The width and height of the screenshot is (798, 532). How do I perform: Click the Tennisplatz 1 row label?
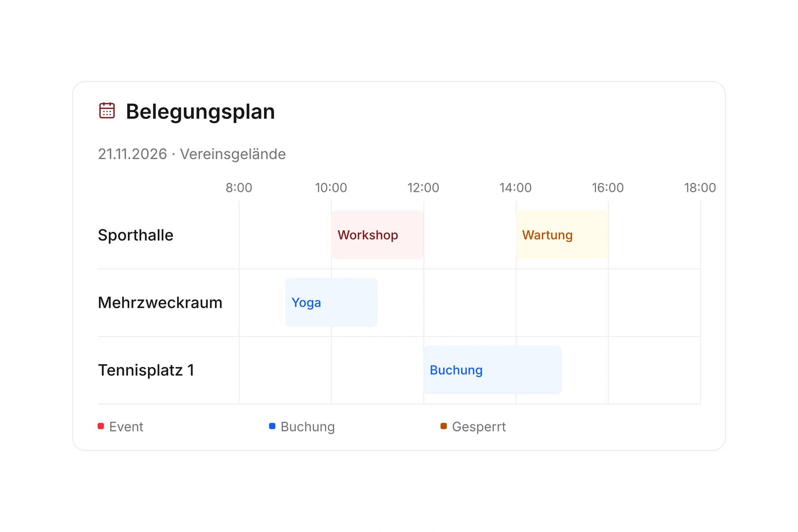146,370
